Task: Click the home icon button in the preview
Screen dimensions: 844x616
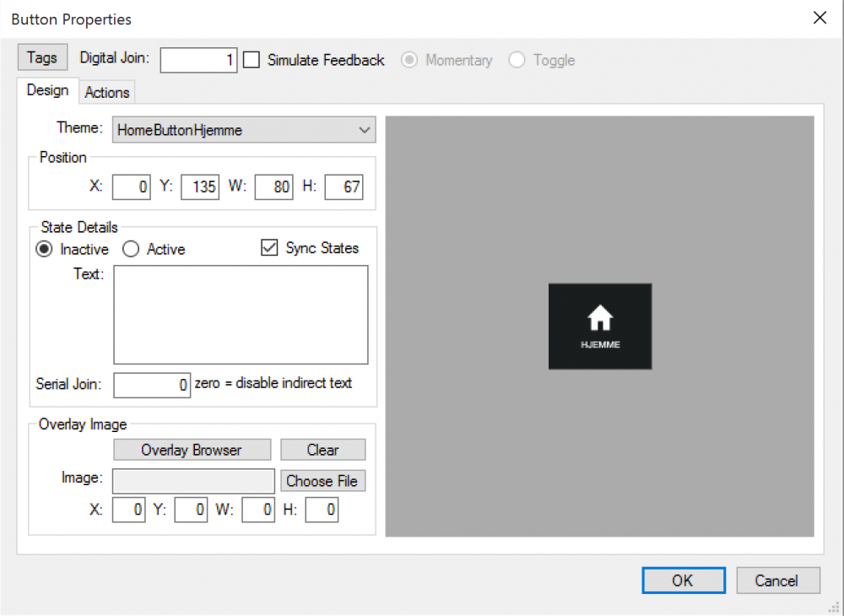Action: (x=599, y=326)
